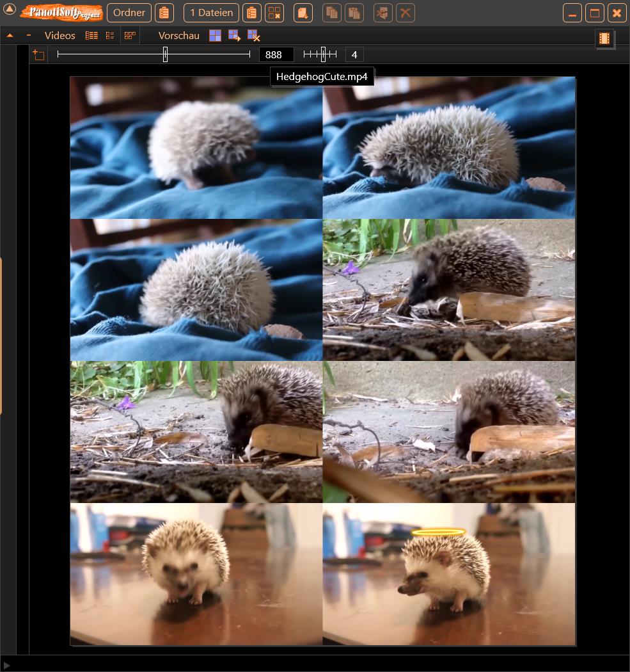Viewport: 630px width, 672px height.
Task: Select the detailed list view icon beside Videos
Action: (x=91, y=35)
